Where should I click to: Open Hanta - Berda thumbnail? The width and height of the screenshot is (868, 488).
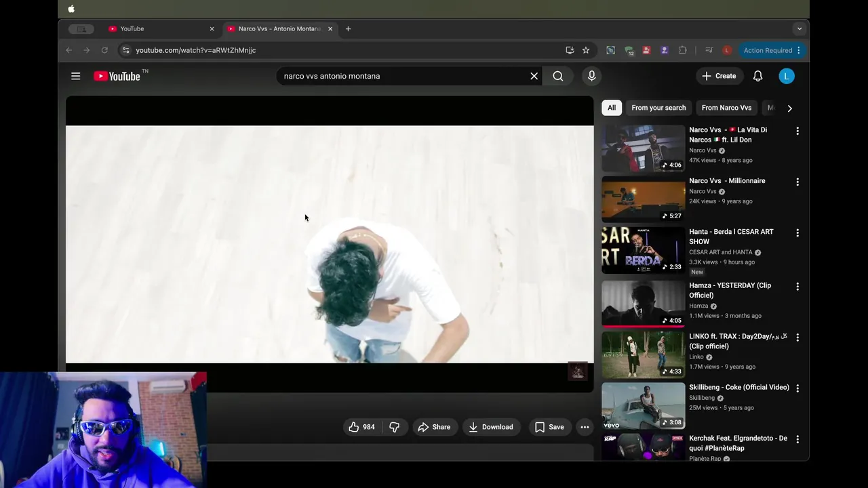(x=643, y=250)
